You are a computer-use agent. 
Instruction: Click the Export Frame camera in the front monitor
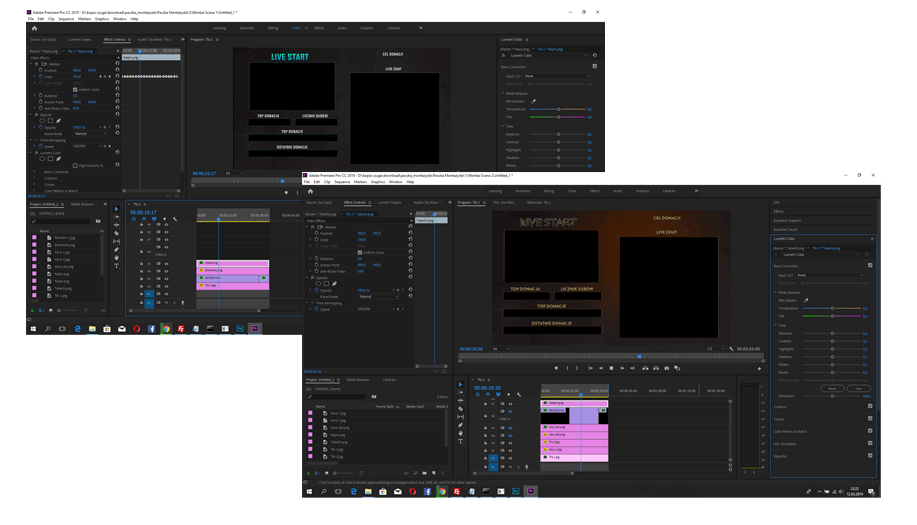tap(667, 368)
